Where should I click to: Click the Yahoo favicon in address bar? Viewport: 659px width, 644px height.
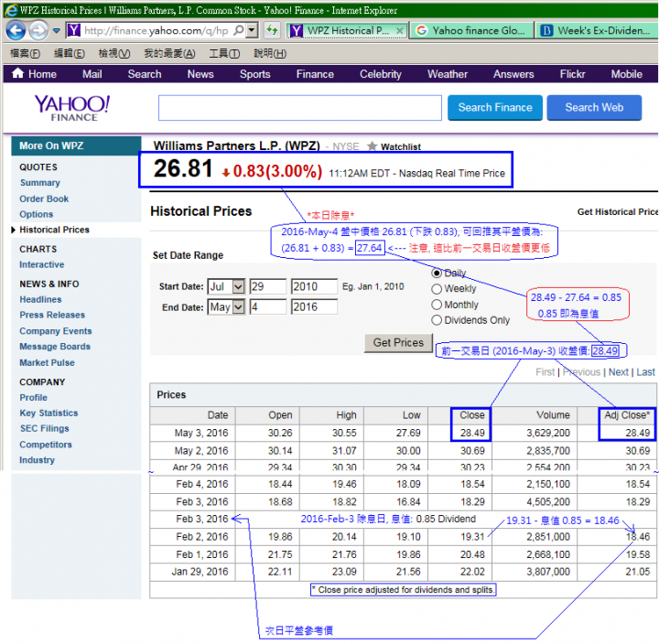point(74,30)
